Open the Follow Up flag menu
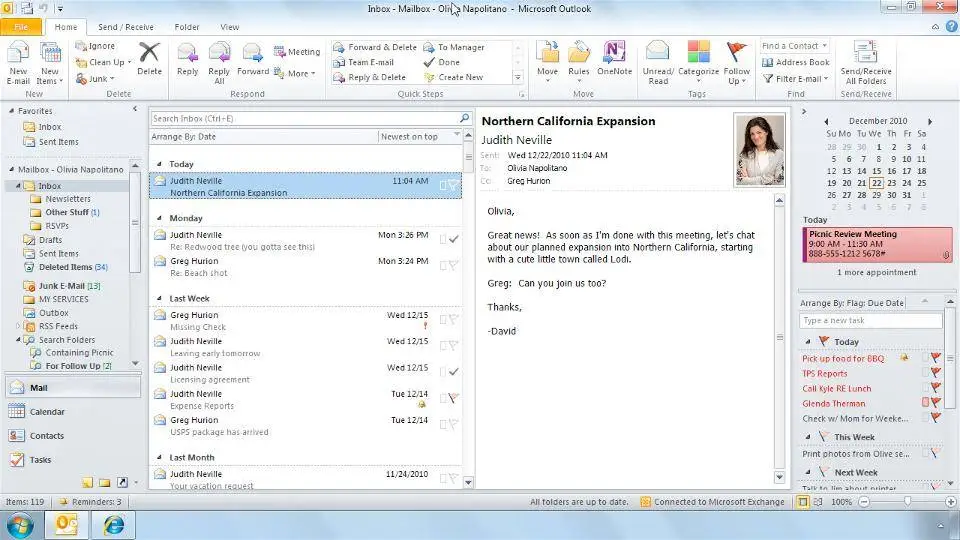The image size is (960, 540). 737,62
